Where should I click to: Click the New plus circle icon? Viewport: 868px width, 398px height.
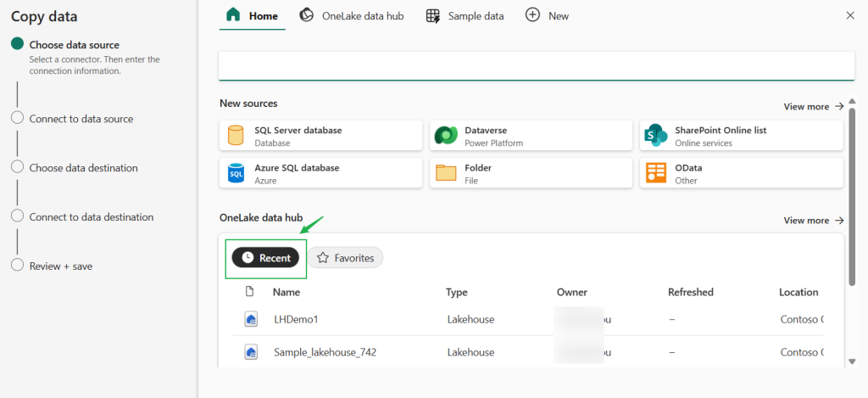pos(532,15)
